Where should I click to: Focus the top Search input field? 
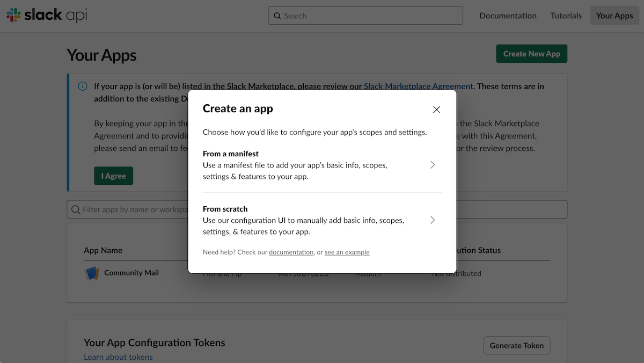pyautogui.click(x=370, y=16)
